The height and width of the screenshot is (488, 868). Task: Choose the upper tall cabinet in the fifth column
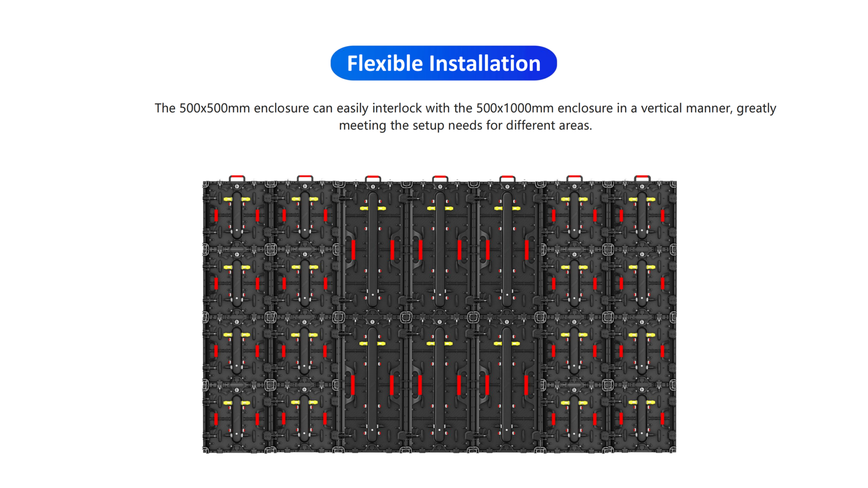click(507, 249)
